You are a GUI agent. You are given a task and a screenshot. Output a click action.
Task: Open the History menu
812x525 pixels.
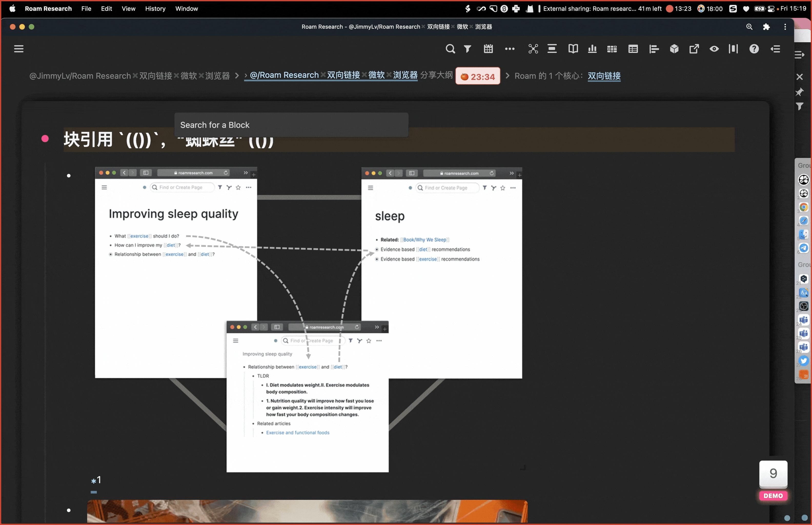click(x=155, y=8)
